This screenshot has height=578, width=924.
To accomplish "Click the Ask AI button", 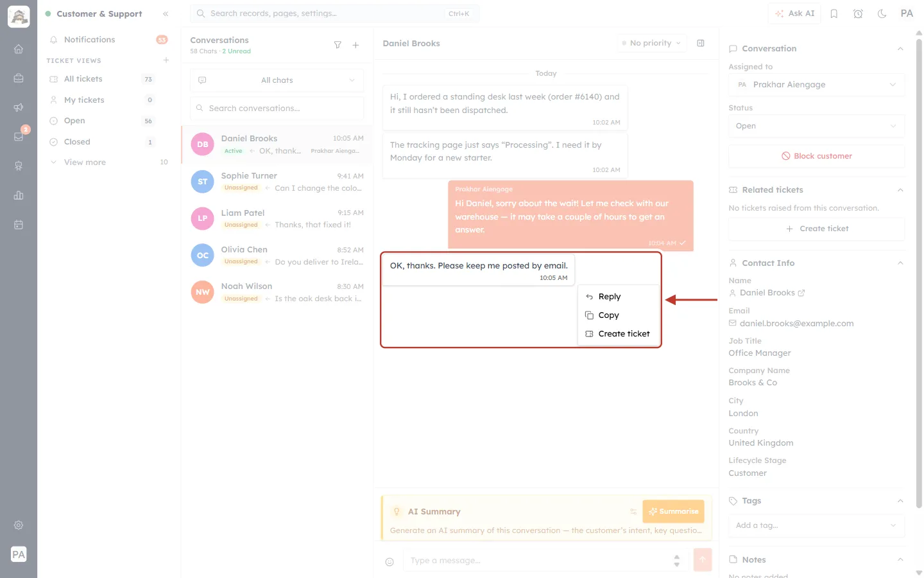I will click(794, 13).
